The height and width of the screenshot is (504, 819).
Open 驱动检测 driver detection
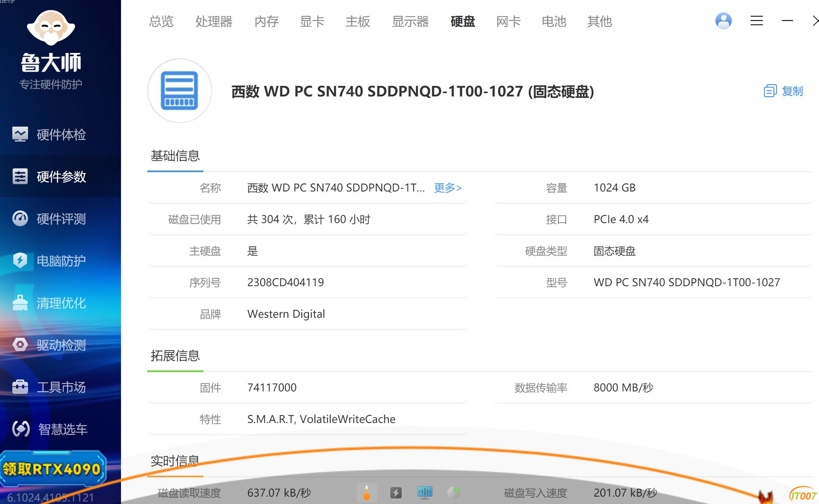[49, 345]
